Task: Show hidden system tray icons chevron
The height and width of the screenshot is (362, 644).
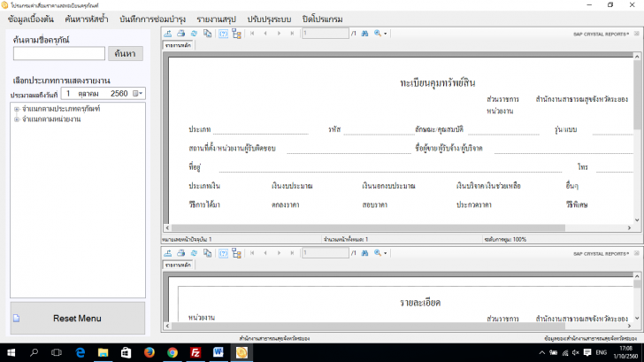Action: click(542, 352)
